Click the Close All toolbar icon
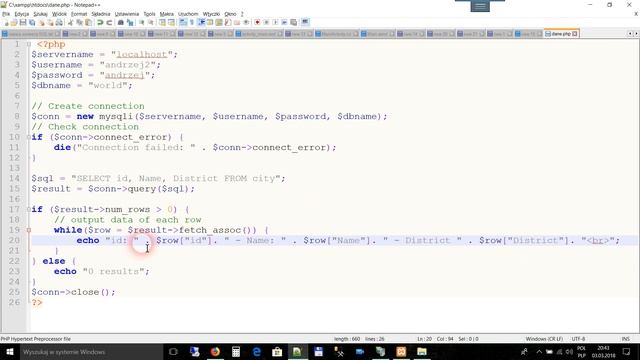The height and width of the screenshot is (360, 640). pyautogui.click(x=50, y=22)
